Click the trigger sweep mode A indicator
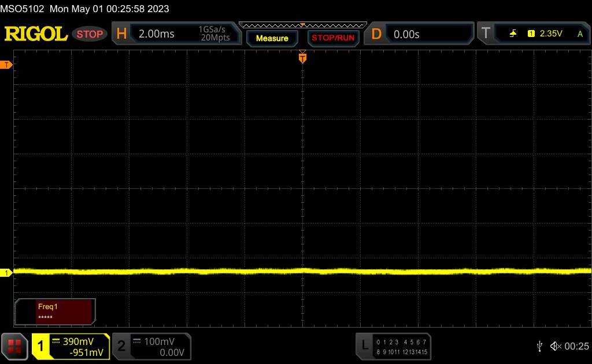 [x=580, y=34]
